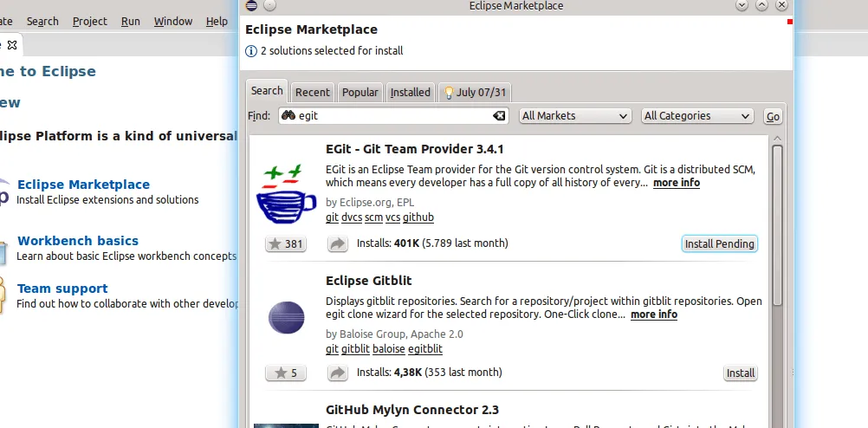
Task: Share EGit using the arrow icon
Action: click(x=337, y=244)
